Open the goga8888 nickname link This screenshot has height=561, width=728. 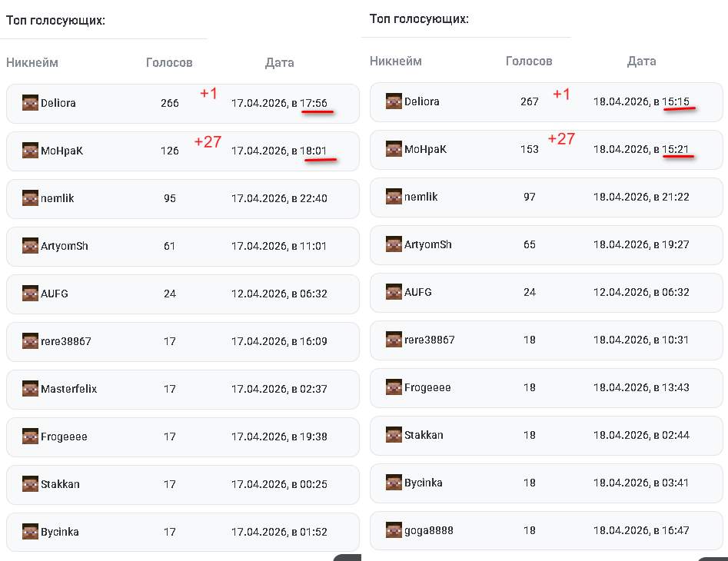click(x=428, y=530)
